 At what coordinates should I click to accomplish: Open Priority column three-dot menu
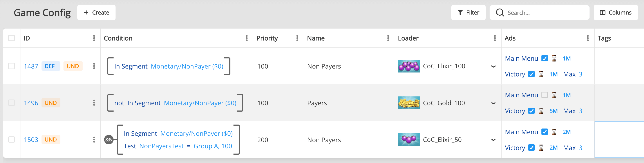[x=297, y=38]
